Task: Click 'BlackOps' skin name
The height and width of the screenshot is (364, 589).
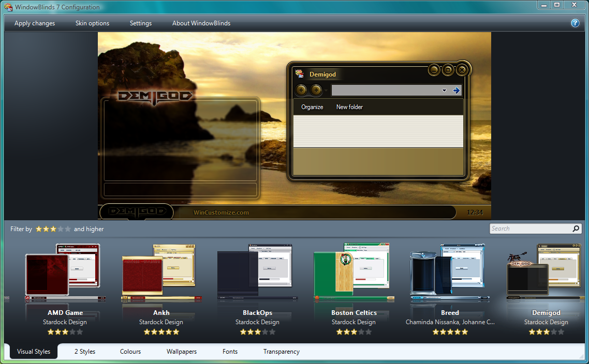Action: click(x=257, y=313)
